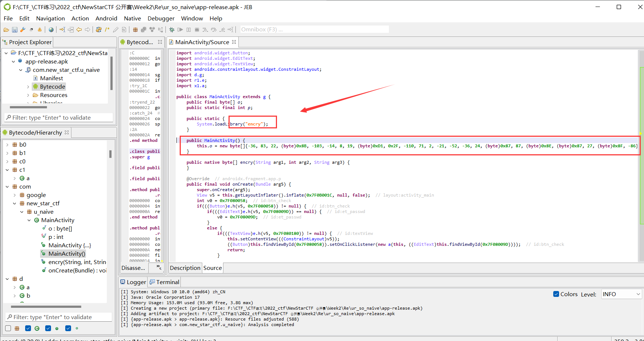Click the globe icon in the toolbar

click(x=51, y=30)
